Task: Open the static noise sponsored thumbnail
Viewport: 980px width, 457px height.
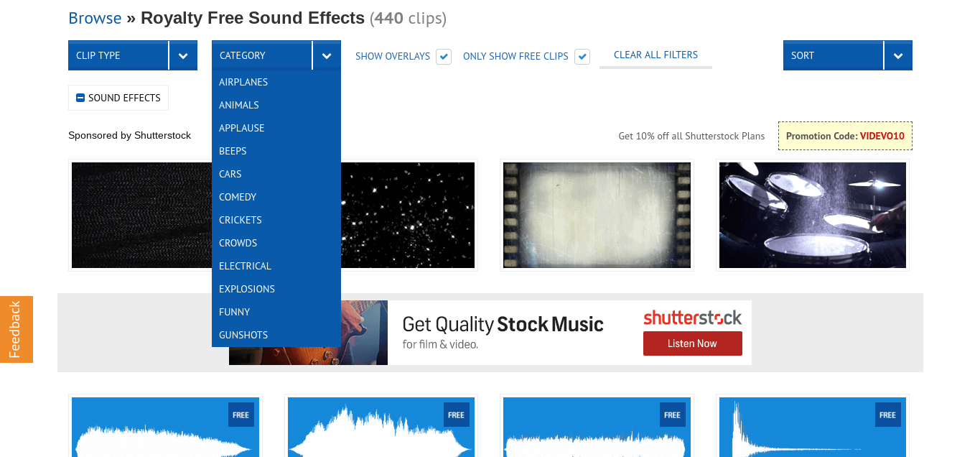Action: [x=141, y=215]
